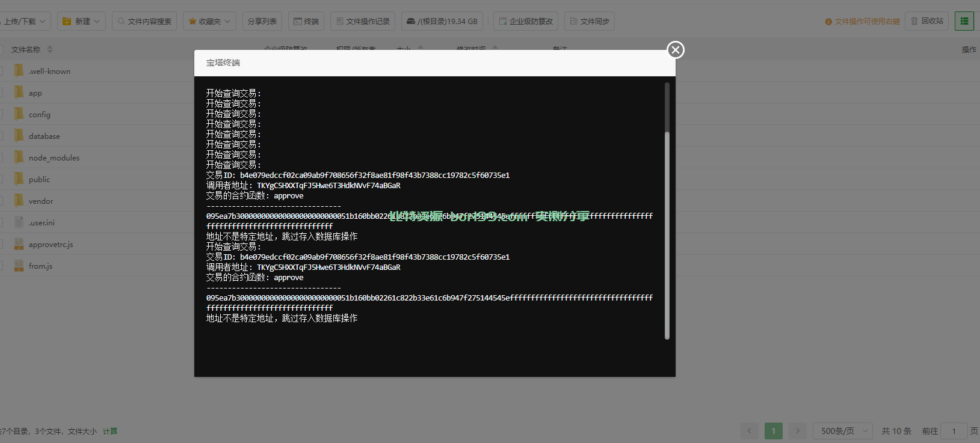Click the .well-known folder icon
980x443 pixels.
pyautogui.click(x=19, y=70)
